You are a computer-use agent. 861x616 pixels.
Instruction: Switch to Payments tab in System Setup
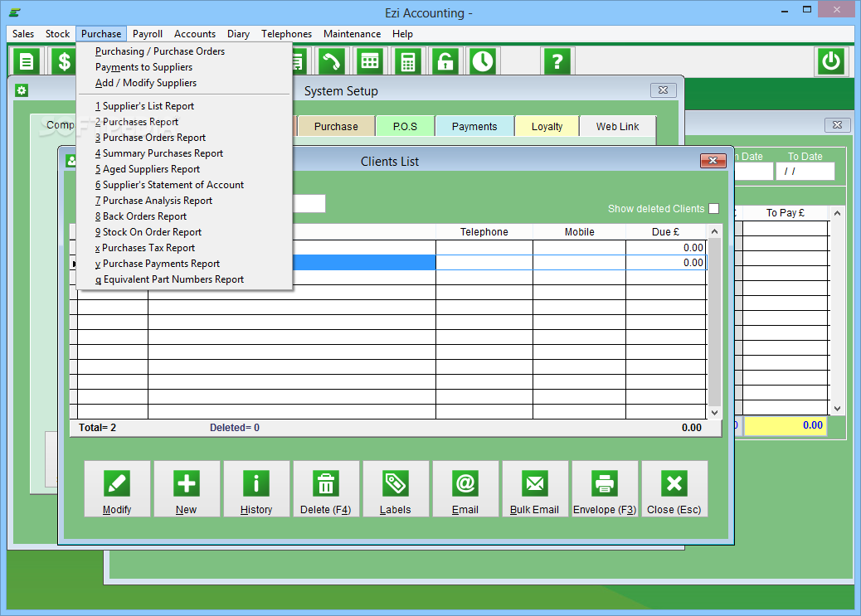click(x=474, y=126)
